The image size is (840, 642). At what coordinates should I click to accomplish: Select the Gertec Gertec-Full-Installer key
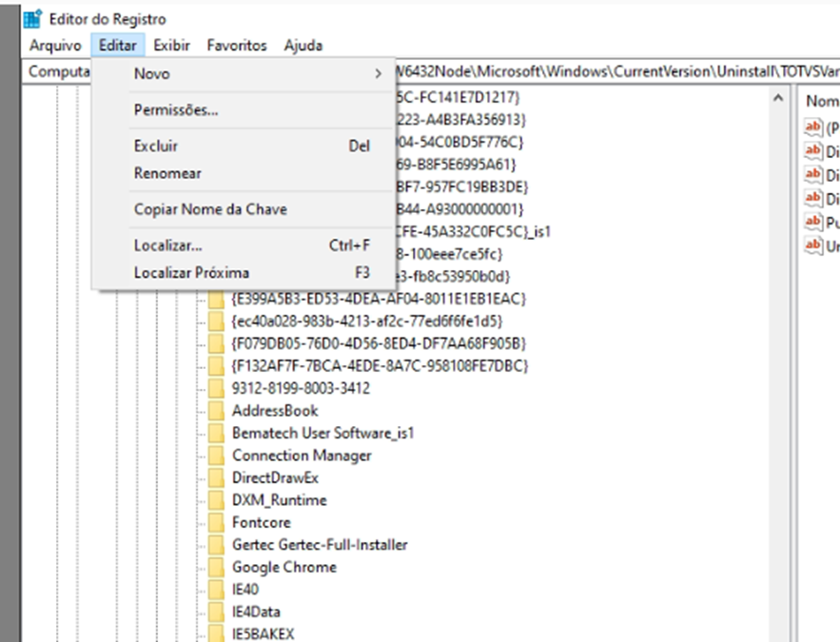(x=320, y=545)
